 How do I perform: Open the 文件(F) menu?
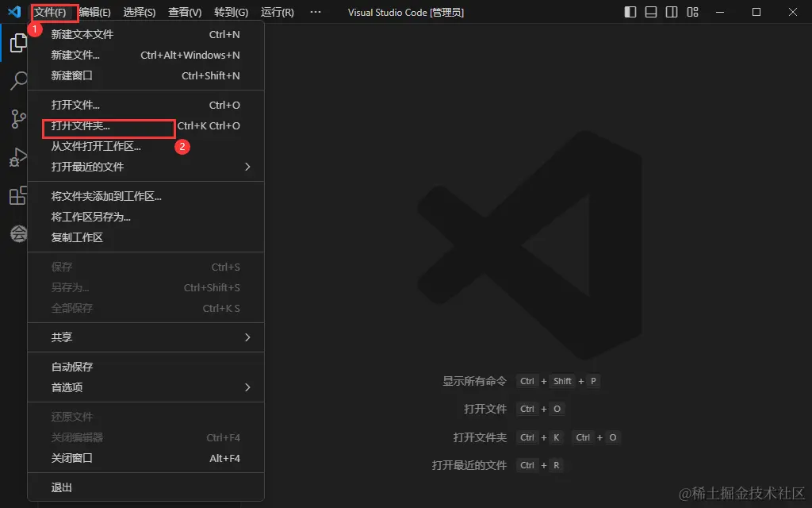point(50,12)
